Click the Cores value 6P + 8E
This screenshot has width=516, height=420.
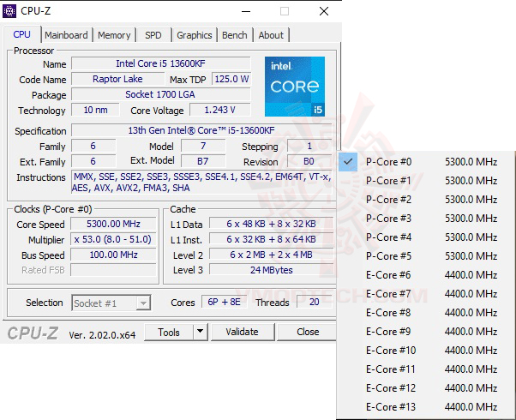click(x=225, y=302)
